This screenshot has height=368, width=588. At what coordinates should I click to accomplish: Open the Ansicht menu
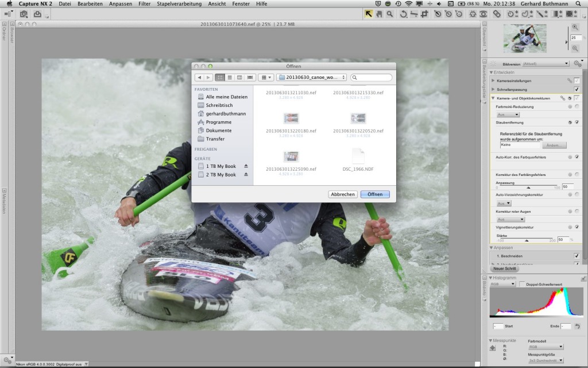click(216, 4)
